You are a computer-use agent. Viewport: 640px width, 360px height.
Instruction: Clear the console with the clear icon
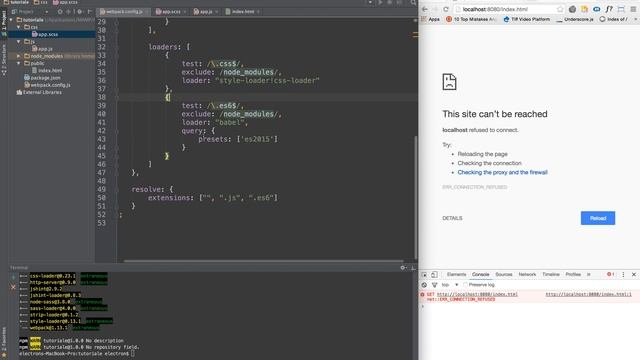point(424,284)
